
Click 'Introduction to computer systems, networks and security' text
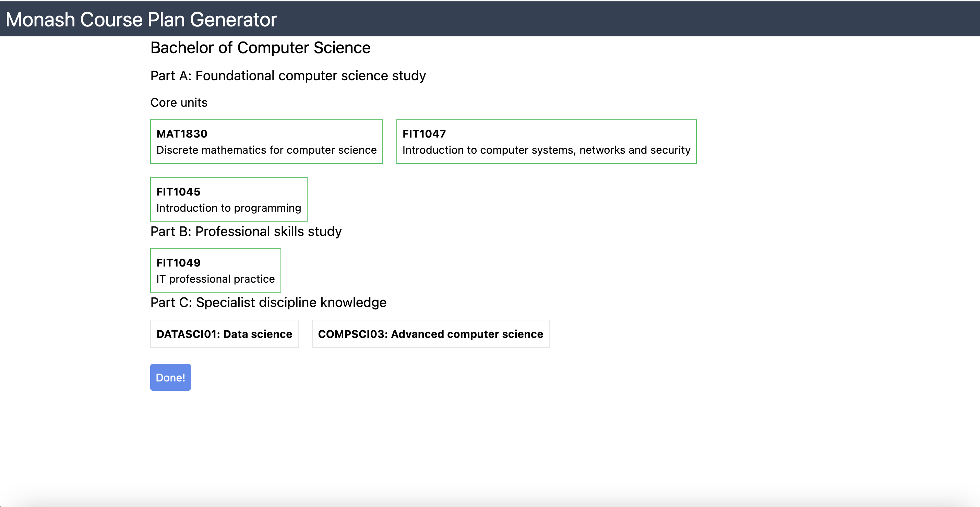click(546, 150)
